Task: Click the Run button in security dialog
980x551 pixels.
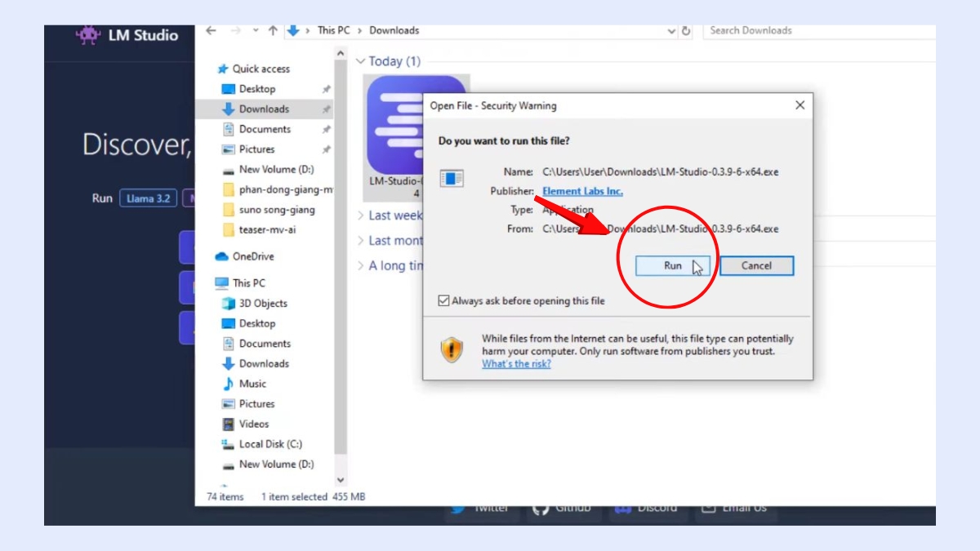Action: [672, 266]
